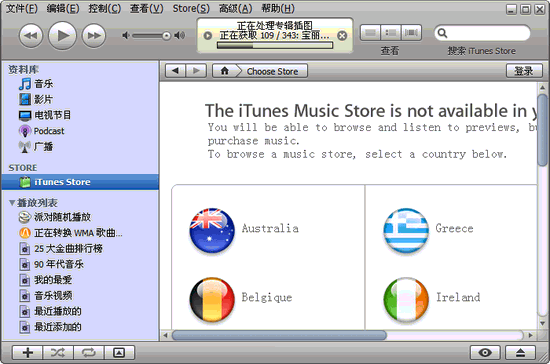This screenshot has height=364, width=550.
Task: Click the horizontal scrollbar right arrow
Action: pyautogui.click(x=531, y=335)
